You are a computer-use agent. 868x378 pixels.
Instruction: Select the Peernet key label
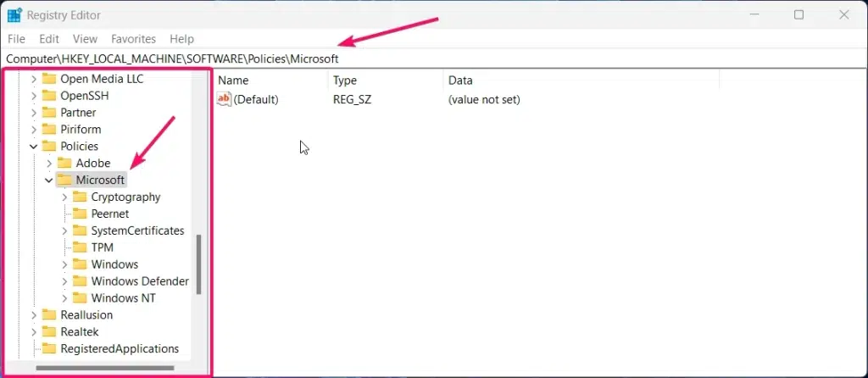point(110,214)
